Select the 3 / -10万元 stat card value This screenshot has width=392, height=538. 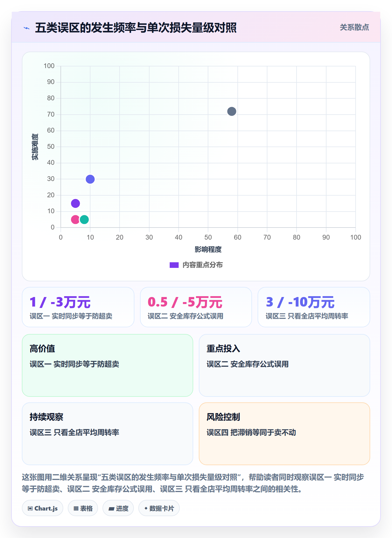tap(300, 302)
